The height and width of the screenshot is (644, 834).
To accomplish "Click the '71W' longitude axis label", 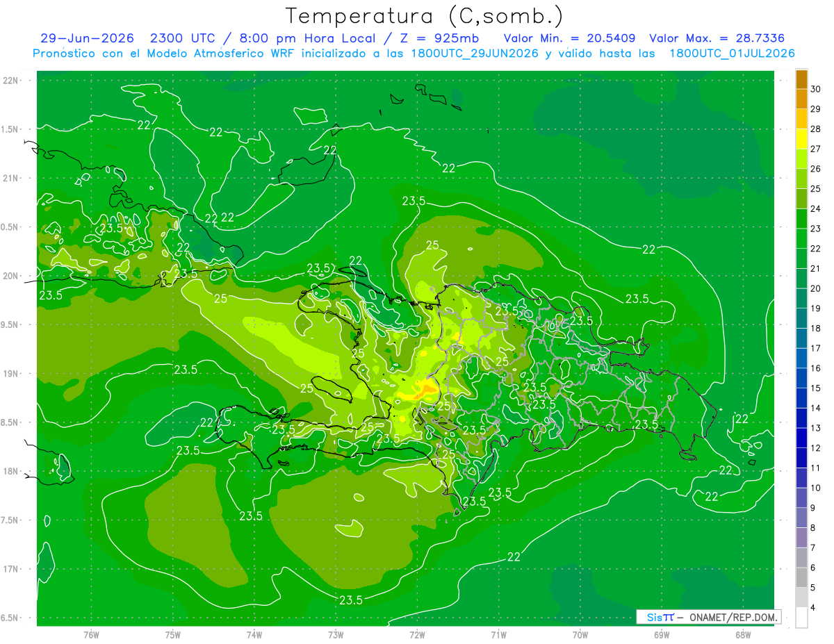I will click(498, 635).
